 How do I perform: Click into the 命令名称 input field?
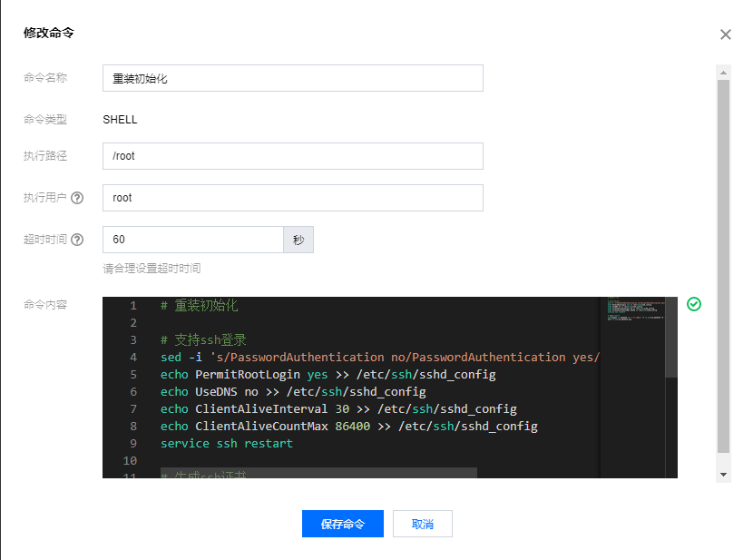click(292, 78)
